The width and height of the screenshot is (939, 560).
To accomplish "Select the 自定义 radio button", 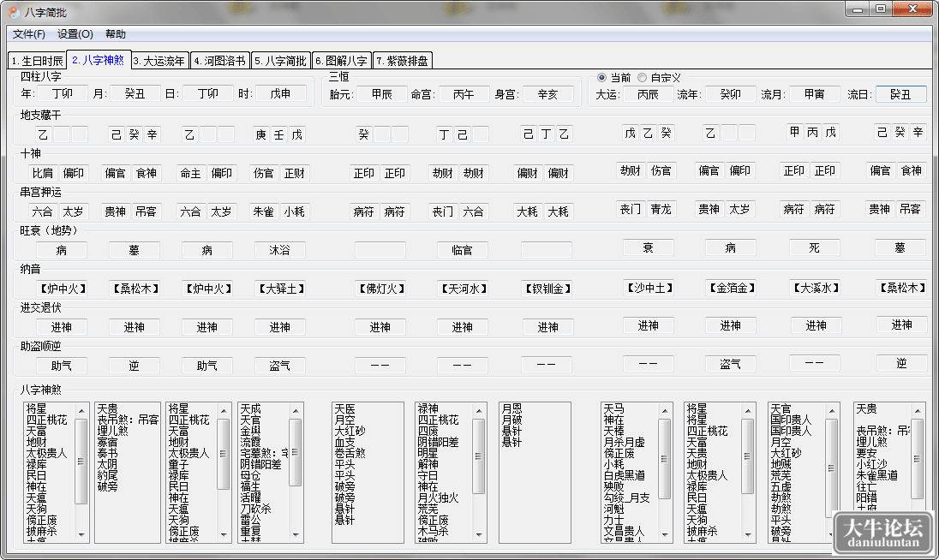I will 642,78.
